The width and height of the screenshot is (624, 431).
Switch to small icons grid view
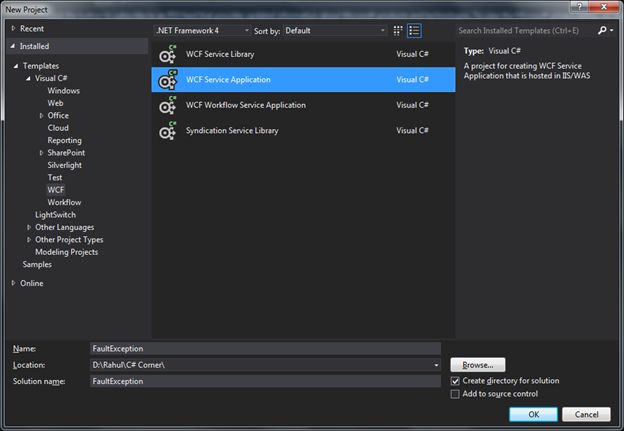pyautogui.click(x=398, y=31)
